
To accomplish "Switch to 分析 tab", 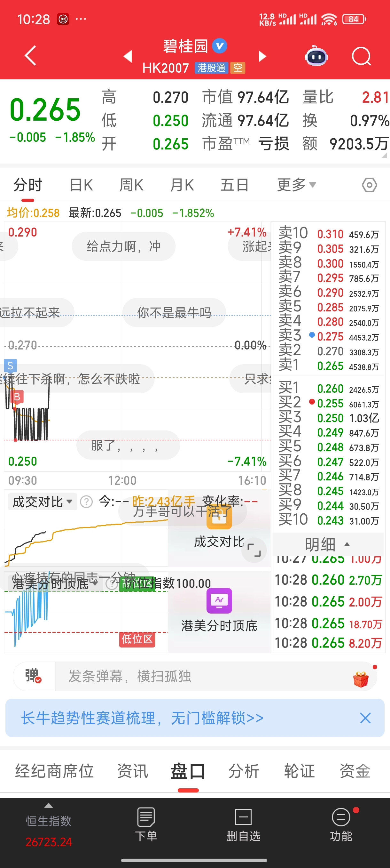I will click(x=244, y=771).
